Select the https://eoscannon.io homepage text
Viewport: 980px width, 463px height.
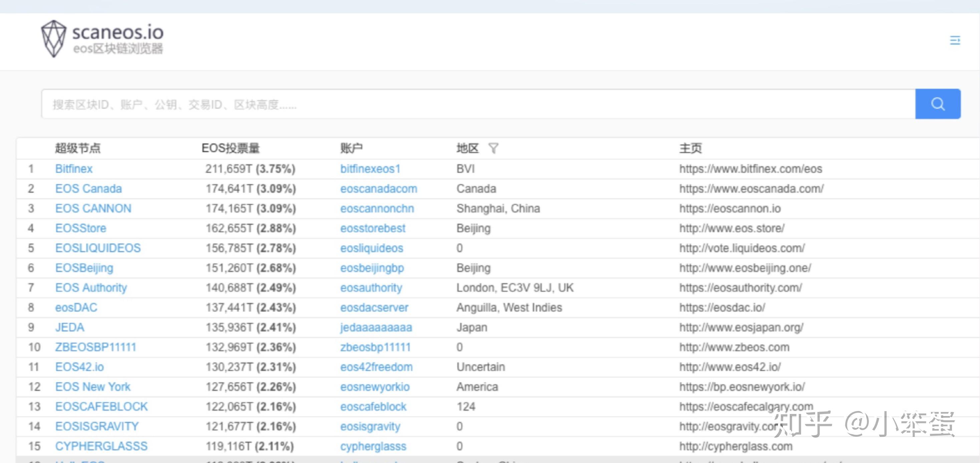pos(730,208)
